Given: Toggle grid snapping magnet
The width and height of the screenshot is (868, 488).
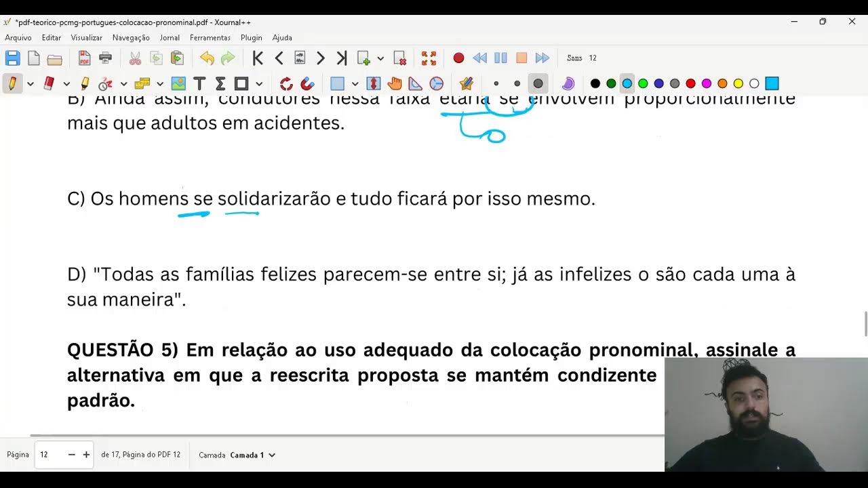Looking at the screenshot, I should [x=307, y=83].
